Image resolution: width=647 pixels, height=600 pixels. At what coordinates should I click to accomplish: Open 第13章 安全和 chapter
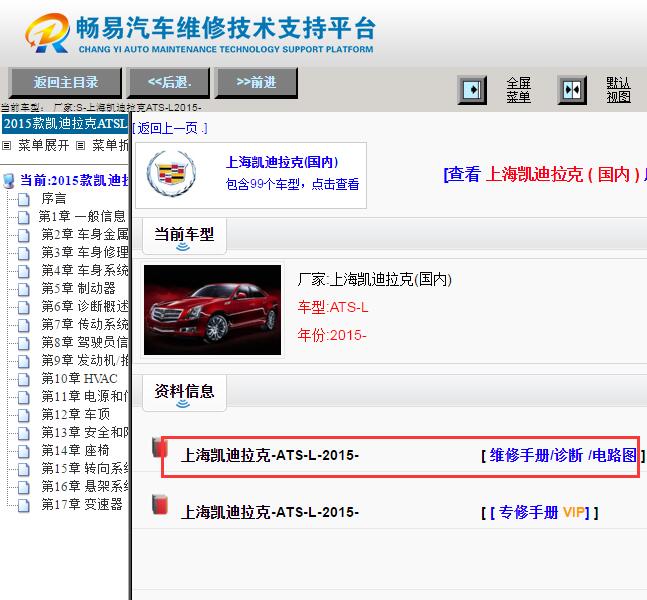pyautogui.click(x=85, y=432)
